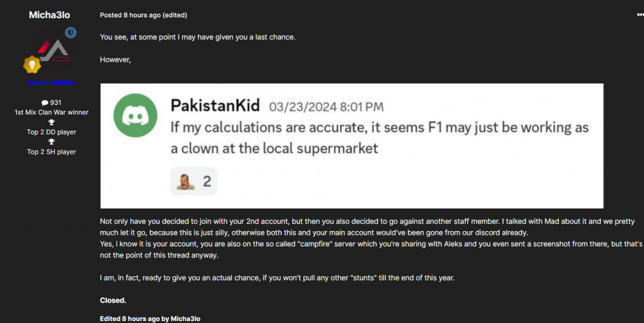Click the Server Admins group label
The image size is (644, 323).
52,82
